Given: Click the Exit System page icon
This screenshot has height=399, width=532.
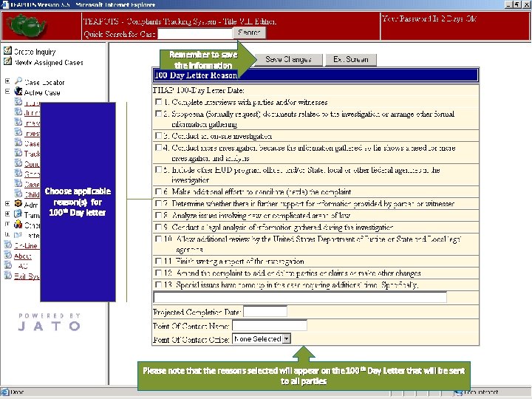Looking at the screenshot, I should coord(8,275).
